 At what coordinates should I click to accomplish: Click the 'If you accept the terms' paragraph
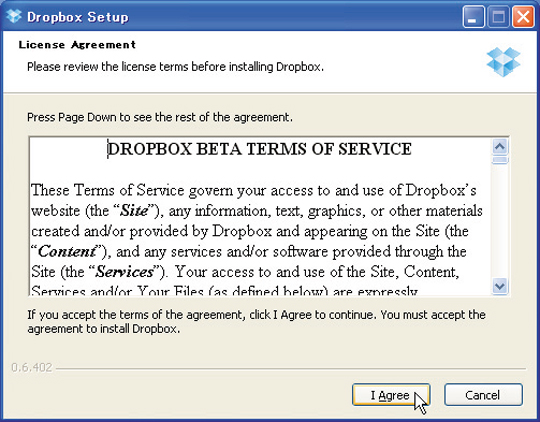coord(256,321)
